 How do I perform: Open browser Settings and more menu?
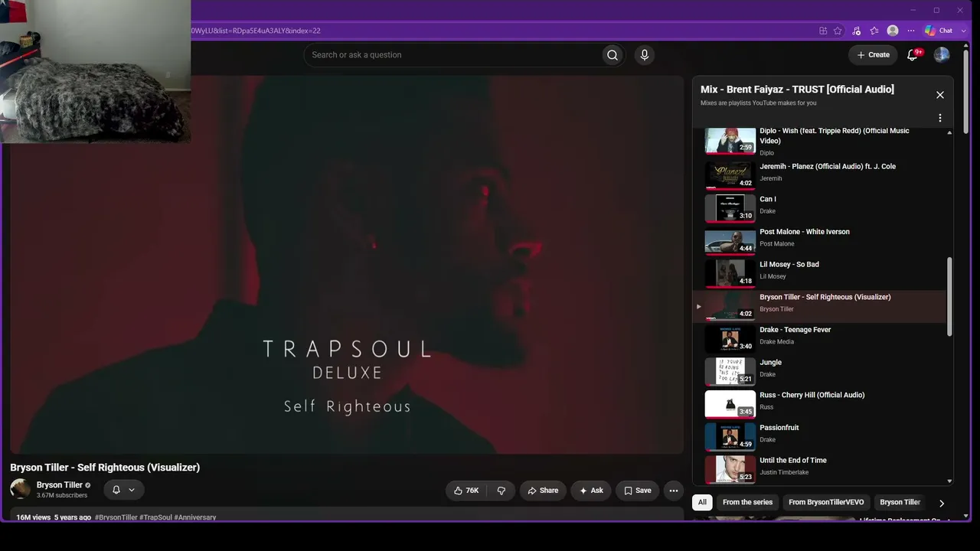click(911, 31)
